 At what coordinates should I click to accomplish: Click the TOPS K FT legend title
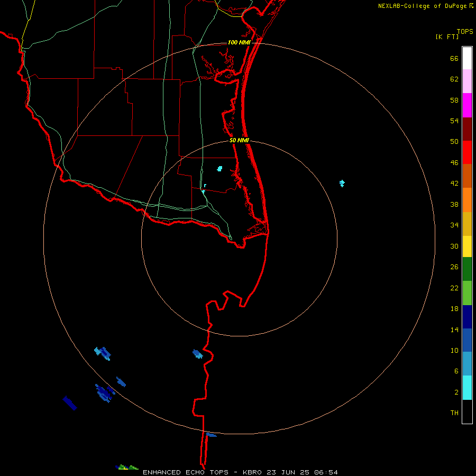point(454,34)
